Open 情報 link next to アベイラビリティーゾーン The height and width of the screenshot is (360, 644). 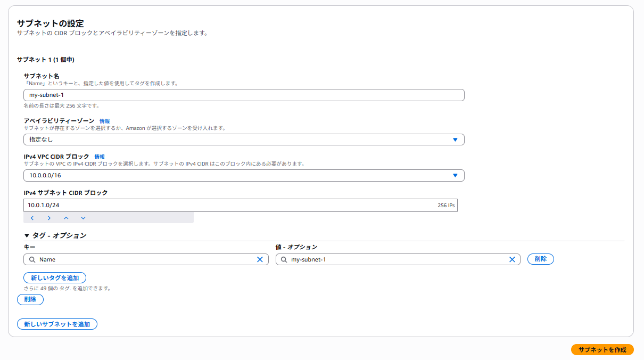[x=105, y=121]
